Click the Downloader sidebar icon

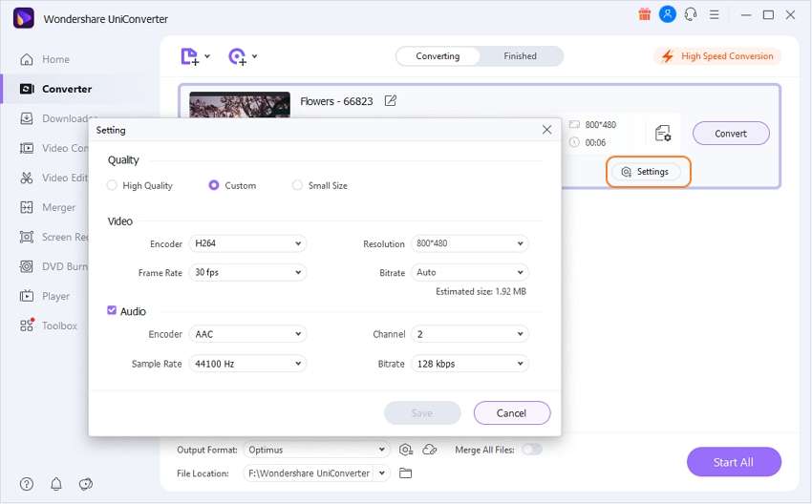click(x=27, y=118)
